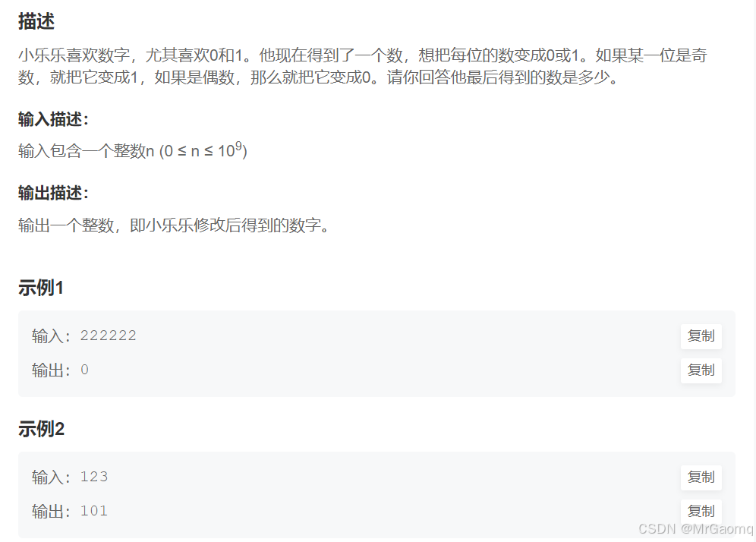Click the 222222 sample input text
This screenshot has width=756, height=542.
click(109, 336)
